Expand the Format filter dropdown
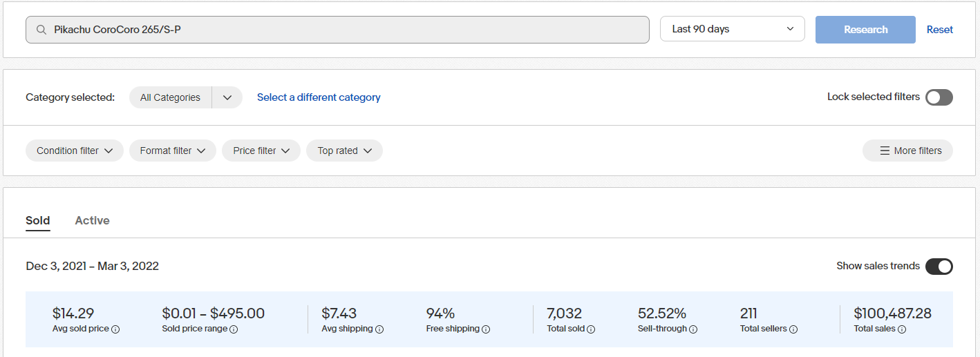The image size is (980, 357). pyautogui.click(x=173, y=151)
